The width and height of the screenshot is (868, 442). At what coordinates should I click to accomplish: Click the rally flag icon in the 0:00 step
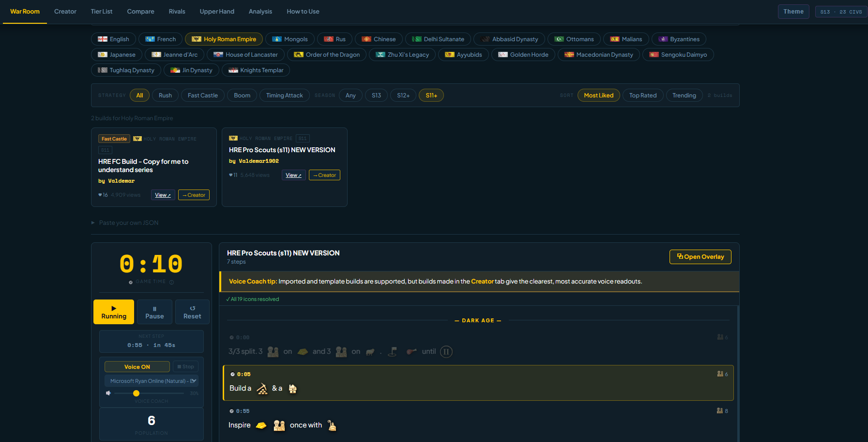coord(393,352)
